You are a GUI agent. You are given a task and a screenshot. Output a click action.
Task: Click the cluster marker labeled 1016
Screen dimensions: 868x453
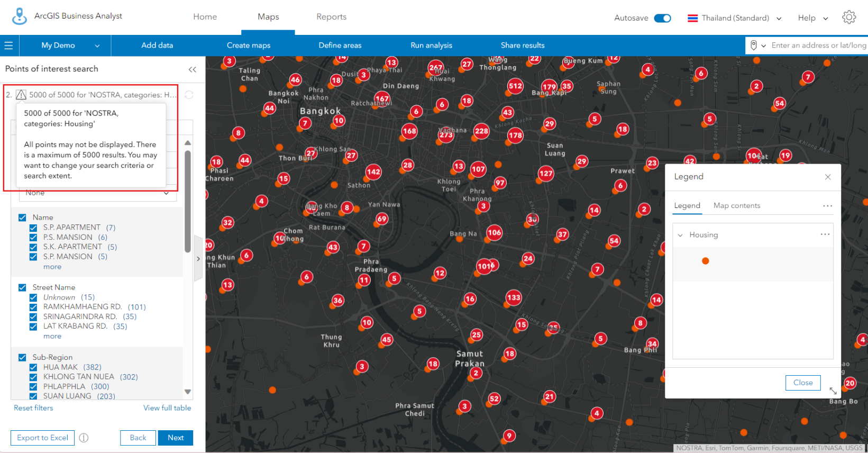click(x=485, y=266)
